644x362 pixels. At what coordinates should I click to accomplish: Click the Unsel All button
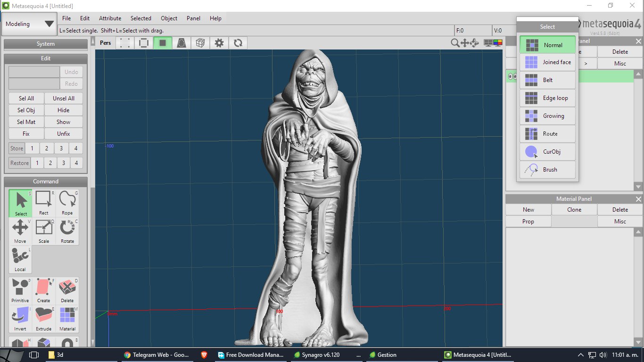tap(64, 99)
